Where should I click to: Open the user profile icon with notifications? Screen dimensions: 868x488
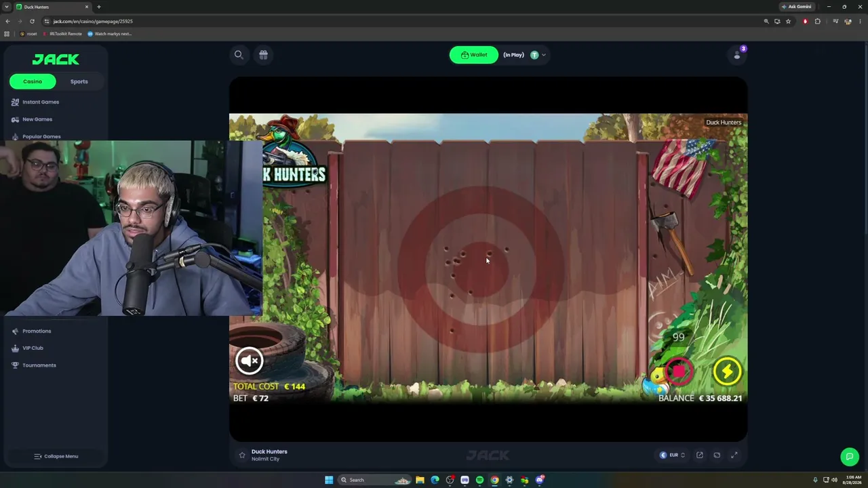pyautogui.click(x=737, y=55)
